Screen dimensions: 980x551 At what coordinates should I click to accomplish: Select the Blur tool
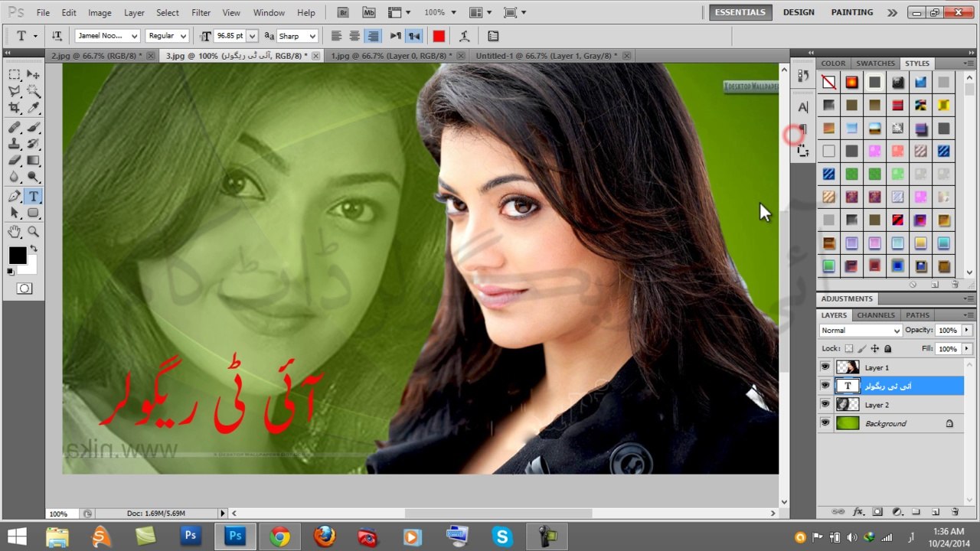click(x=15, y=178)
